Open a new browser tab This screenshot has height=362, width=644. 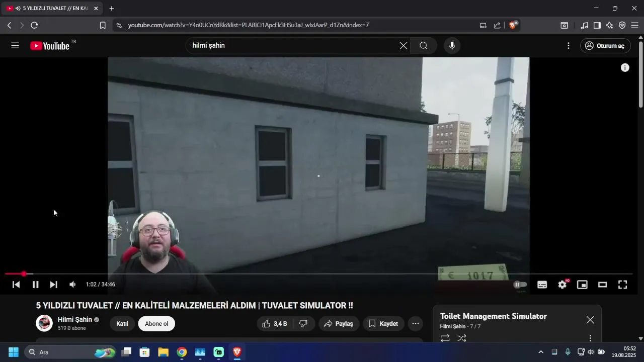[112, 9]
